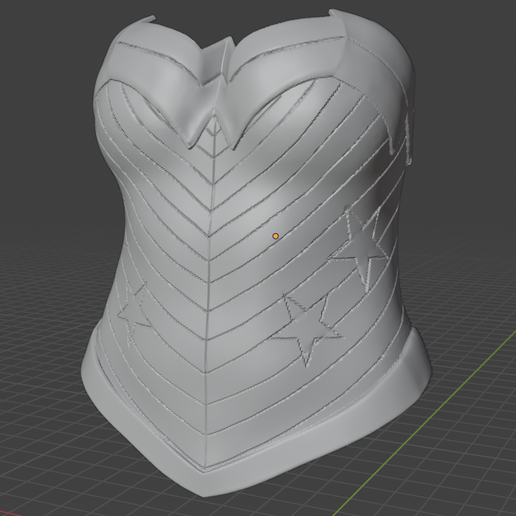
Task: Click the orange object origin dot
Action: click(275, 236)
